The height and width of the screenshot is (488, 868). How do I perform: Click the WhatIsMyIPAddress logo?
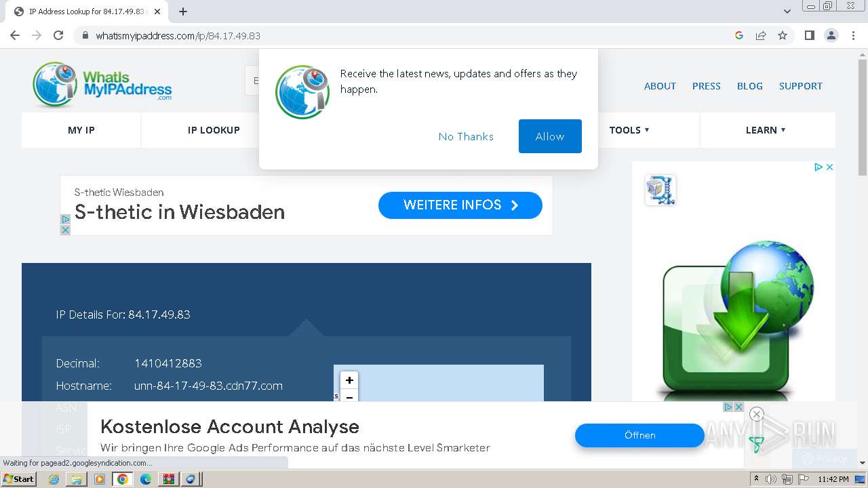(x=102, y=85)
